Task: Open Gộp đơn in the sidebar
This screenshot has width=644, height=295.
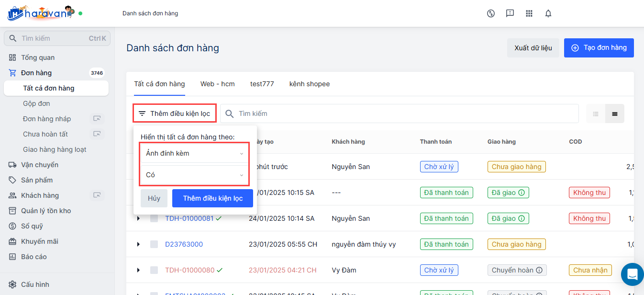Action: 36,103
